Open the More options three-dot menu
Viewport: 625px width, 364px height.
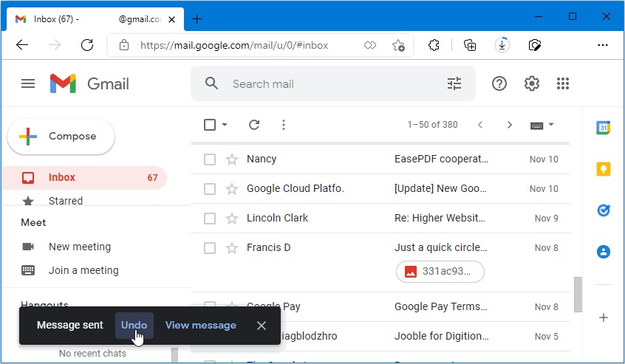pos(284,125)
